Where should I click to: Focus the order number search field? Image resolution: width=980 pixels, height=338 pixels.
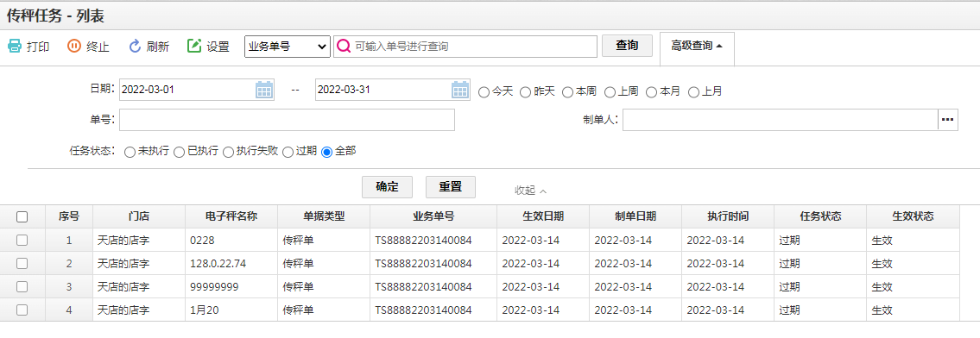pos(465,47)
